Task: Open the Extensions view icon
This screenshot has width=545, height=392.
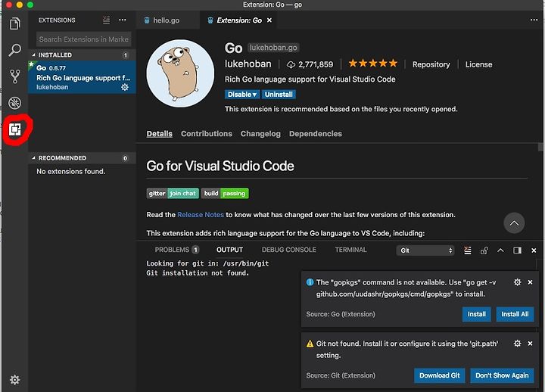Action: [14, 129]
